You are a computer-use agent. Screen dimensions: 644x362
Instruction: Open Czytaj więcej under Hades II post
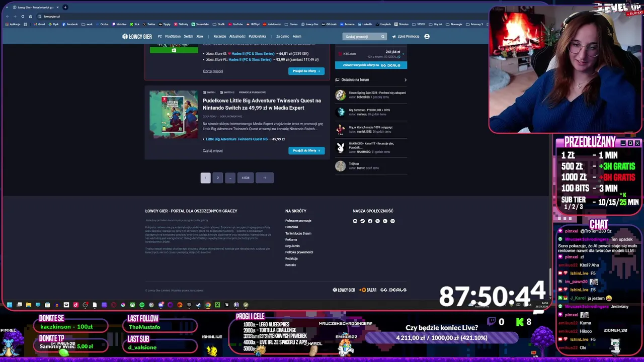(x=213, y=71)
